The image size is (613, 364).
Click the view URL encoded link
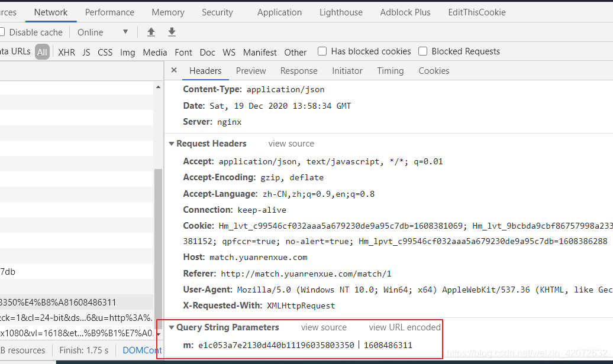(x=405, y=327)
